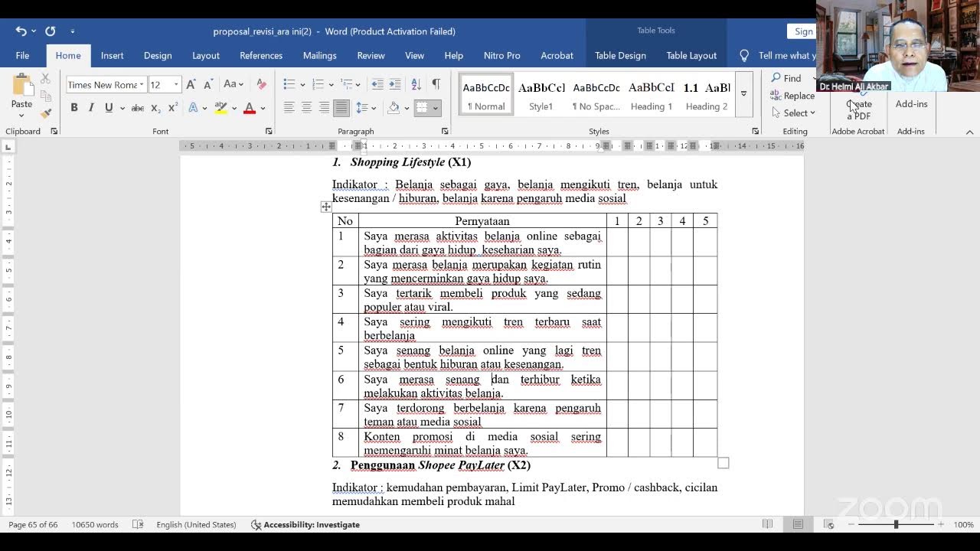Viewport: 980px width, 551px height.
Task: Expand the Styles gallery more arrow
Action: (x=743, y=93)
